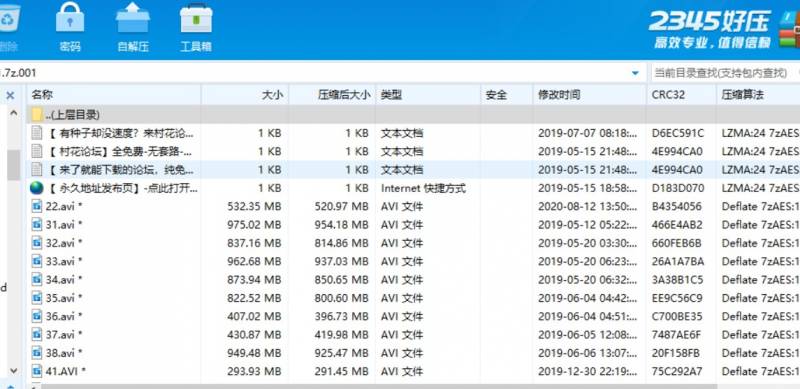
Task: Click the 41.AVI video file icon
Action: pyautogui.click(x=37, y=371)
